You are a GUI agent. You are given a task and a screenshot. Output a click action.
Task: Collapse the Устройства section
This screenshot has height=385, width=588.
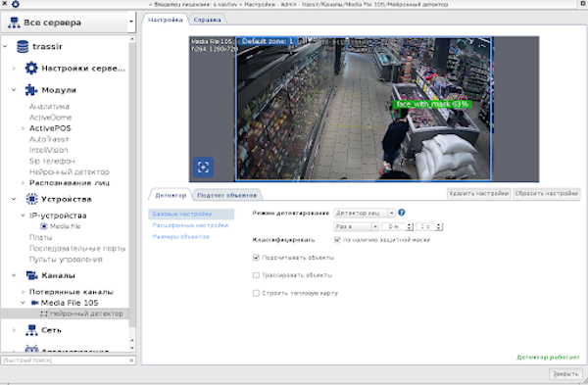tap(14, 199)
